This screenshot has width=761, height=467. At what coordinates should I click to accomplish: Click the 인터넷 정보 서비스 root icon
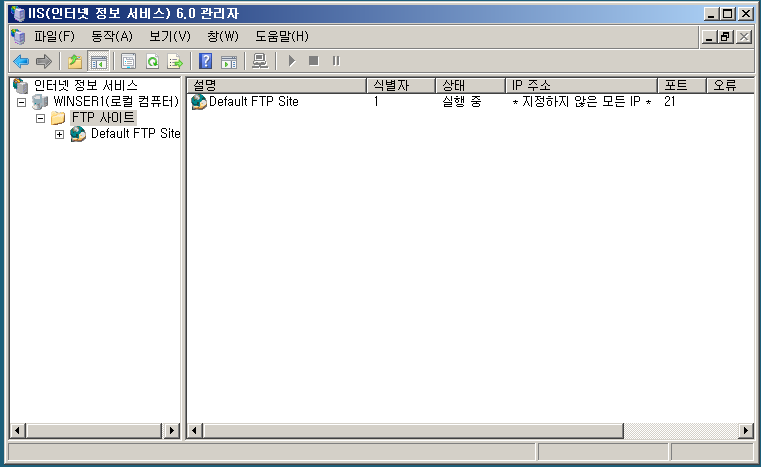(20, 85)
